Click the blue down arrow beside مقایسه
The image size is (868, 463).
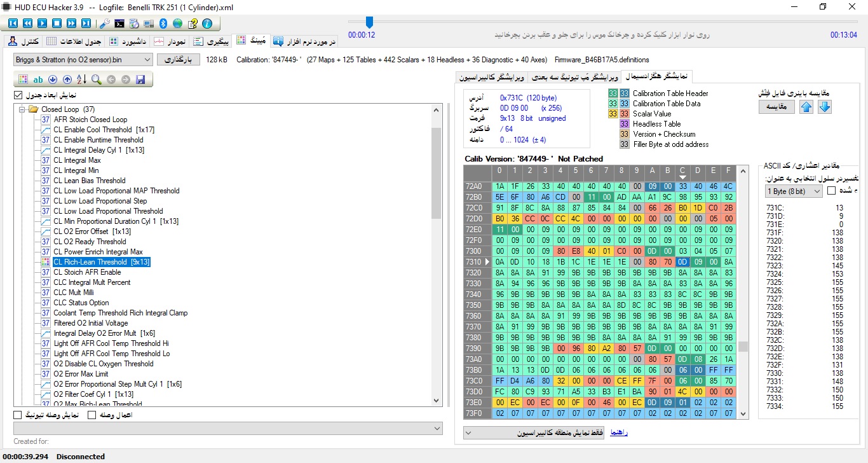tap(825, 107)
